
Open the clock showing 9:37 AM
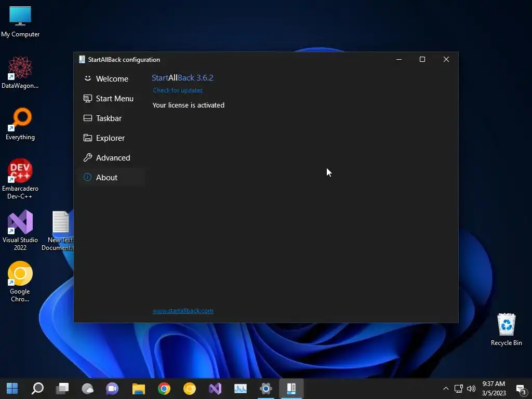[494, 389]
